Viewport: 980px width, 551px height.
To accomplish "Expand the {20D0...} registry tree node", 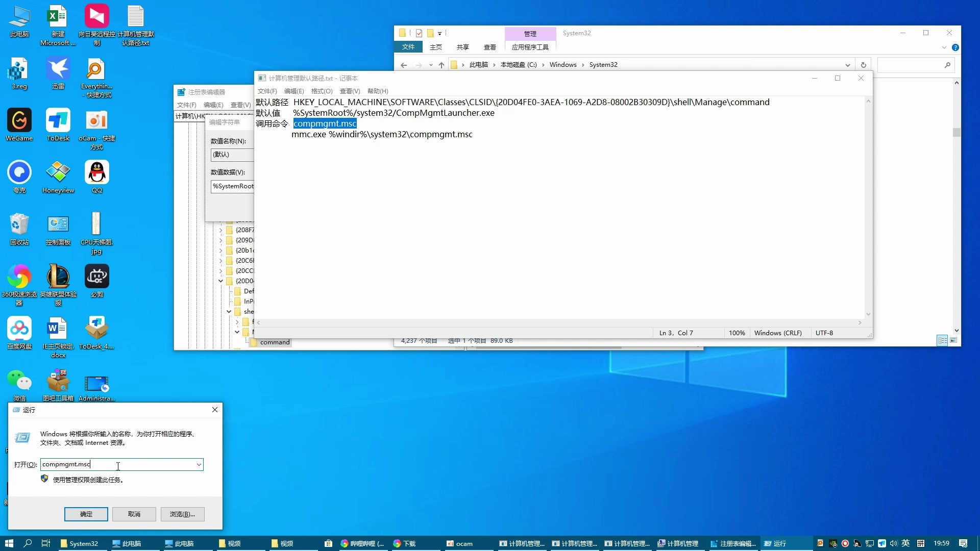I will 221,281.
